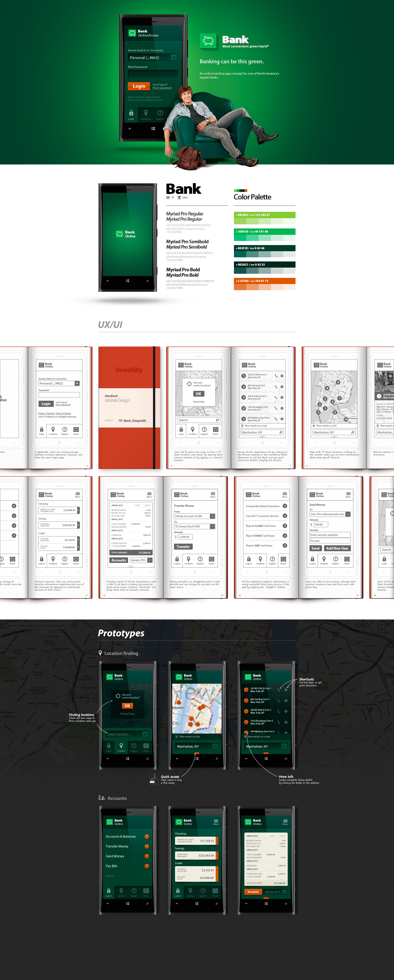Open the Infinity Account #1284 From dropdown in the wireframe

coord(212,516)
